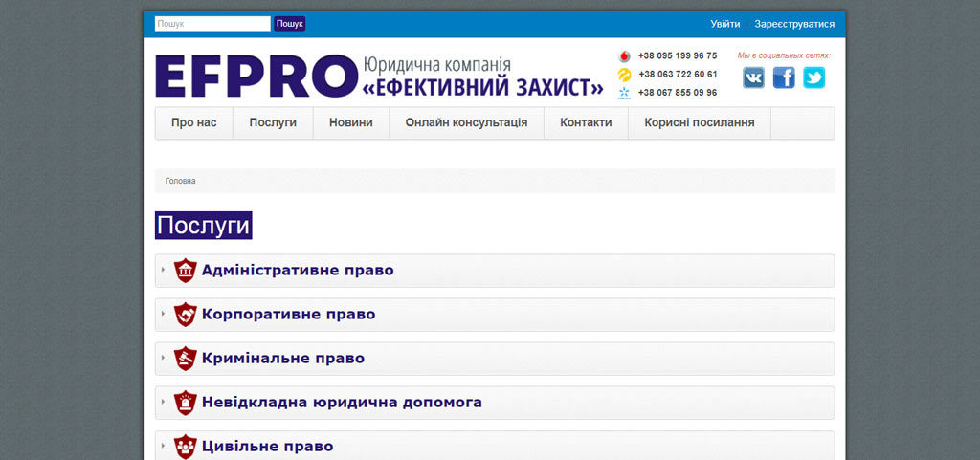Screen dimensions: 980x460
Task: Open the Корисні посилання menu item
Action: pyautogui.click(x=700, y=123)
